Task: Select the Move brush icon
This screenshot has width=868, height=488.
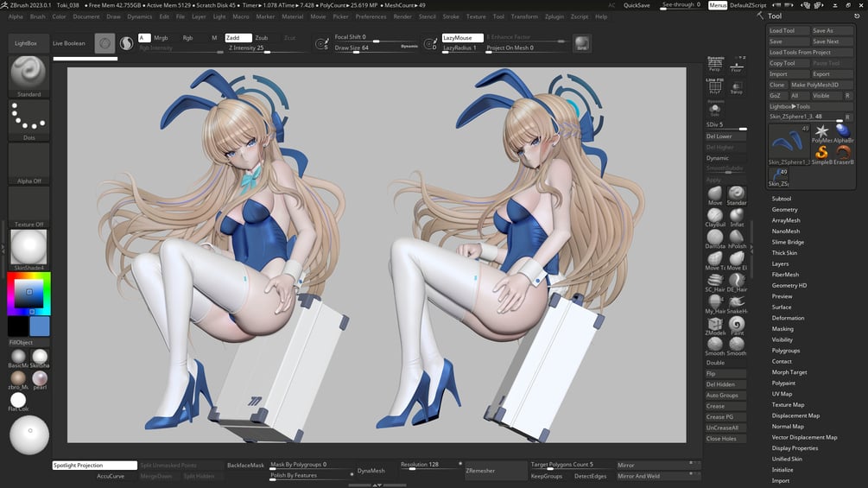Action: click(714, 193)
